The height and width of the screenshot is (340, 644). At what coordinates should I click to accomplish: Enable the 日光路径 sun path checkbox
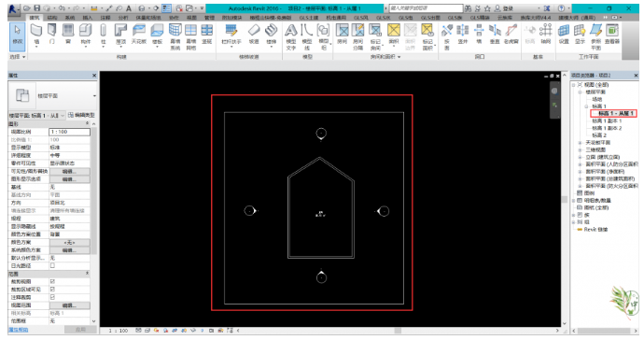52,265
